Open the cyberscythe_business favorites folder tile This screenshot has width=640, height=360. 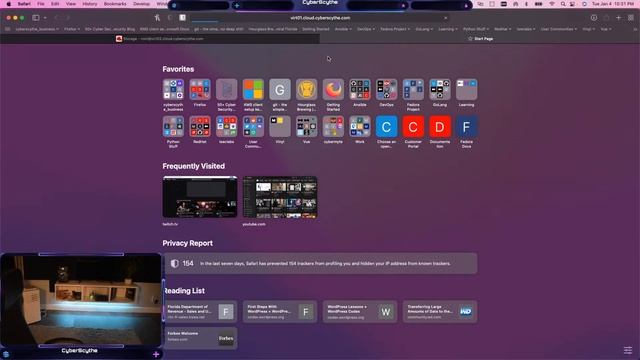coord(173,90)
